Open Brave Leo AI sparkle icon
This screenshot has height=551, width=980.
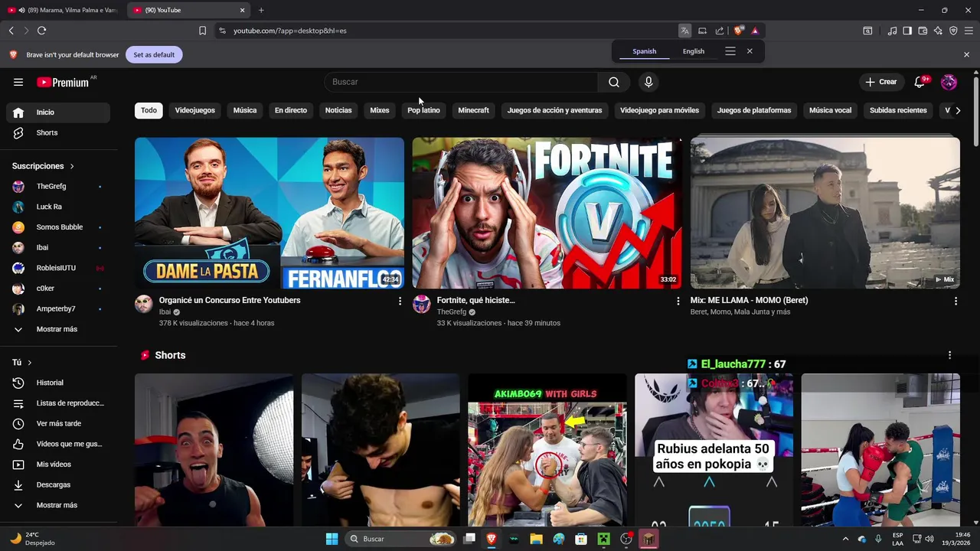(x=938, y=31)
